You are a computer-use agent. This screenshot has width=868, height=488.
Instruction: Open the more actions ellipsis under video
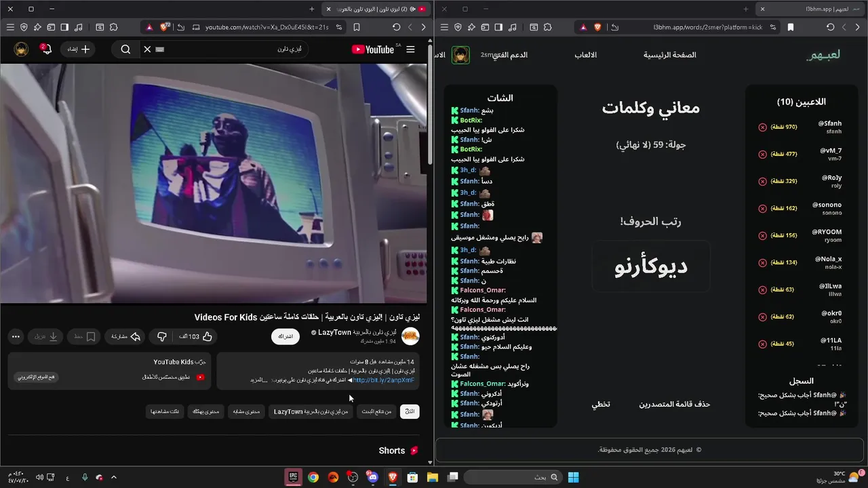tap(16, 336)
